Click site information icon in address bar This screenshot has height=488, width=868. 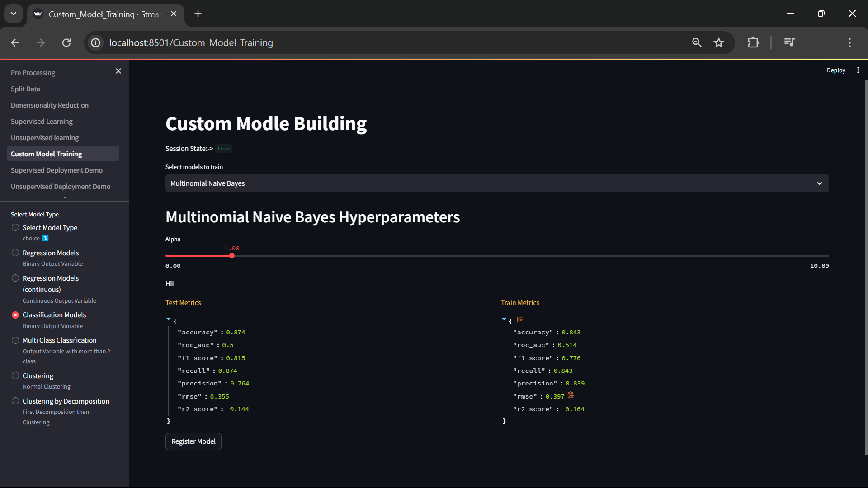coord(96,42)
